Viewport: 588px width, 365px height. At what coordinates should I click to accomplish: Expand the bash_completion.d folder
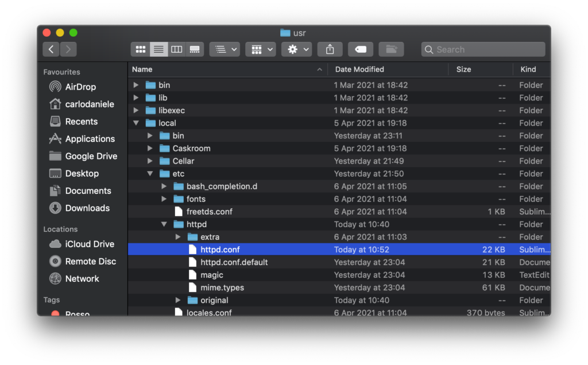point(164,187)
